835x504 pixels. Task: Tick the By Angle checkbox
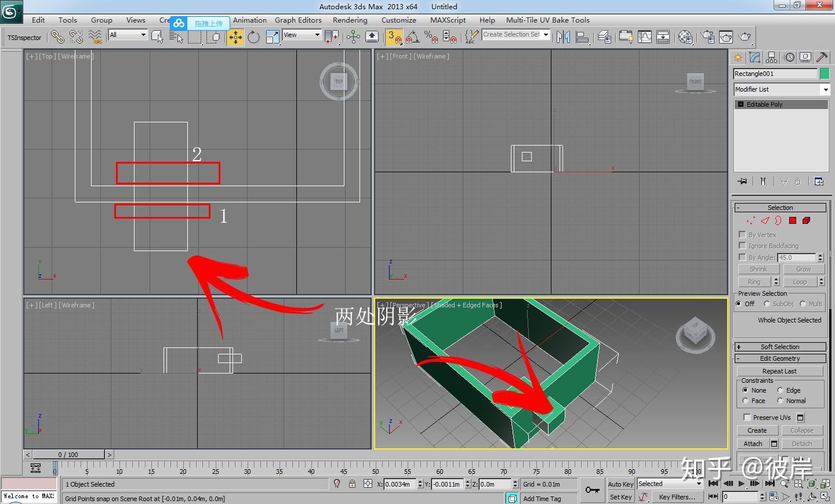click(742, 257)
